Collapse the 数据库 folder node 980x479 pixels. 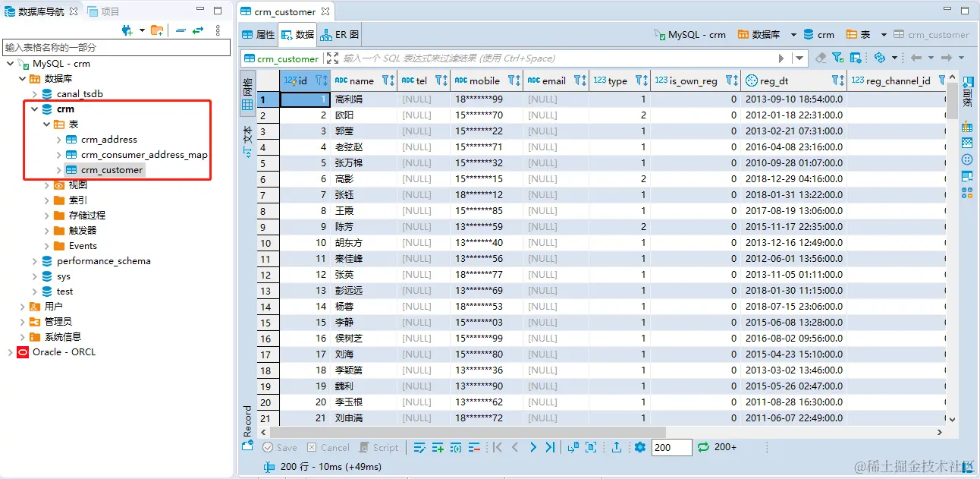[22, 79]
